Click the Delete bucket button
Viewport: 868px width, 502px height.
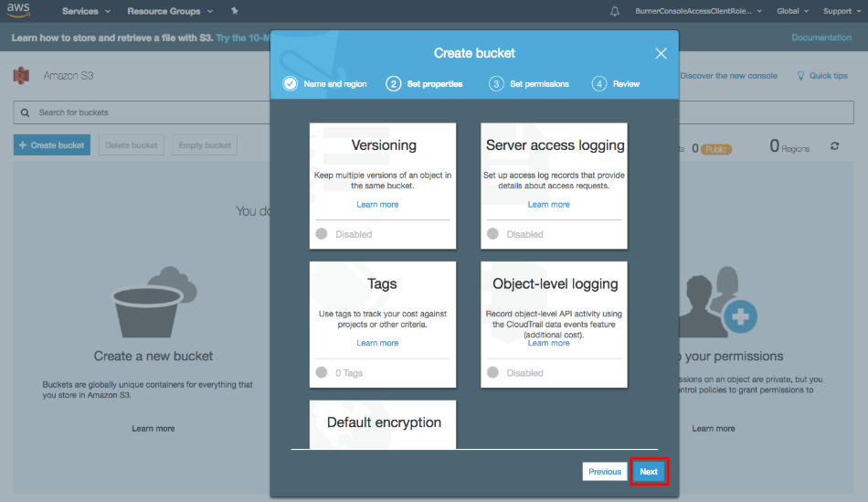pos(132,145)
